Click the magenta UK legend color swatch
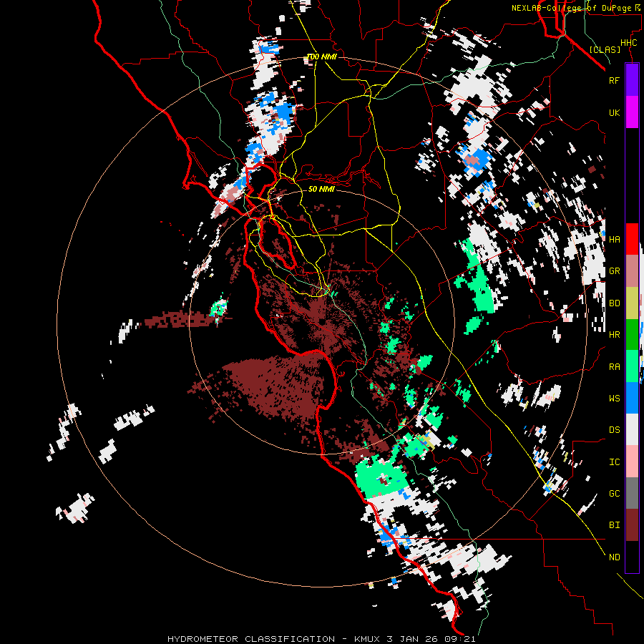The height and width of the screenshot is (644, 644). pos(632,112)
